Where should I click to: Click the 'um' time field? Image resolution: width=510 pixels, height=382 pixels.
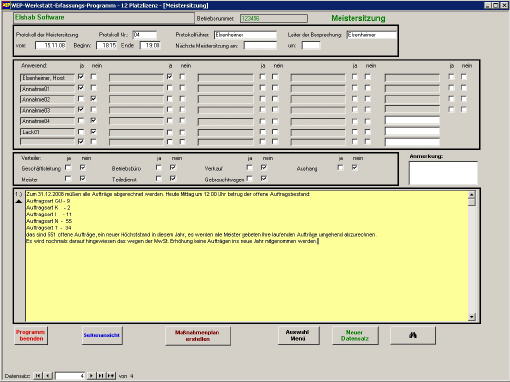(311, 45)
